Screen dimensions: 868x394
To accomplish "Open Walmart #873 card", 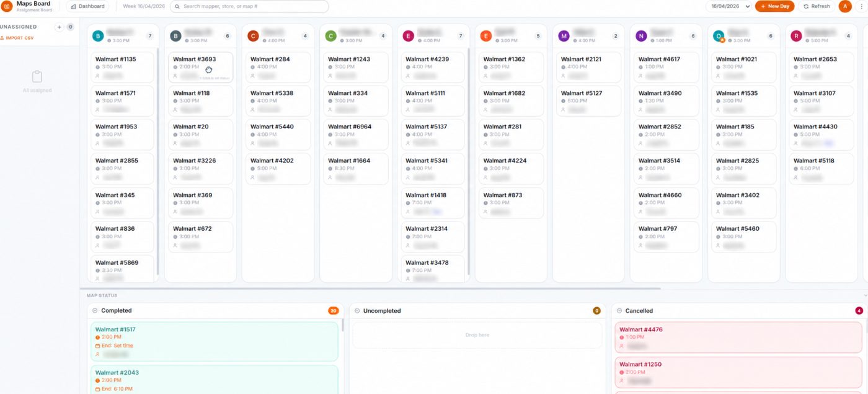I will 511,203.
